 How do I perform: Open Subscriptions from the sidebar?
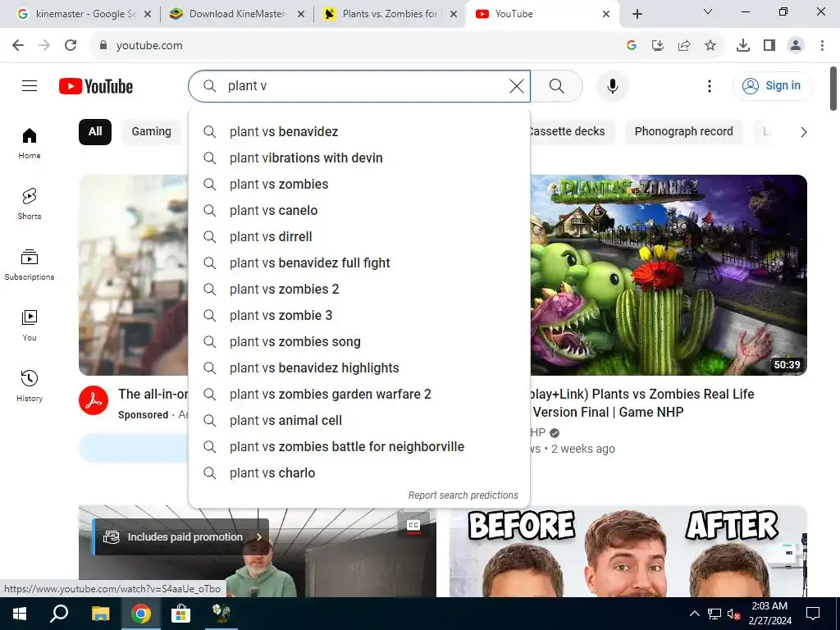[30, 265]
